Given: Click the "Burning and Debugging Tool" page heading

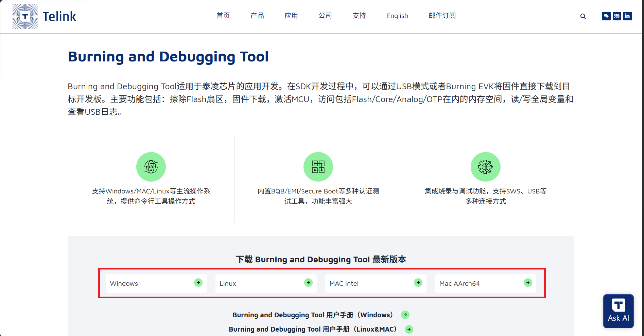Looking at the screenshot, I should tap(168, 57).
